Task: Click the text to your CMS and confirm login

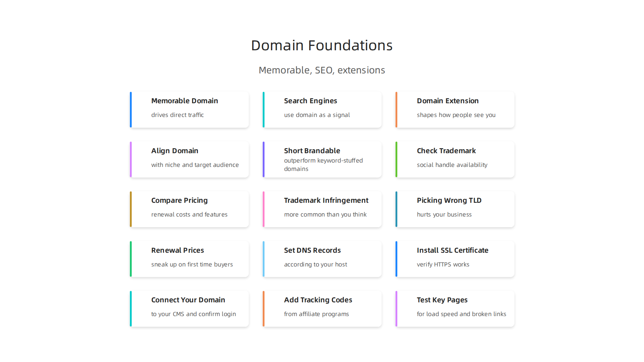Action: 193,314
